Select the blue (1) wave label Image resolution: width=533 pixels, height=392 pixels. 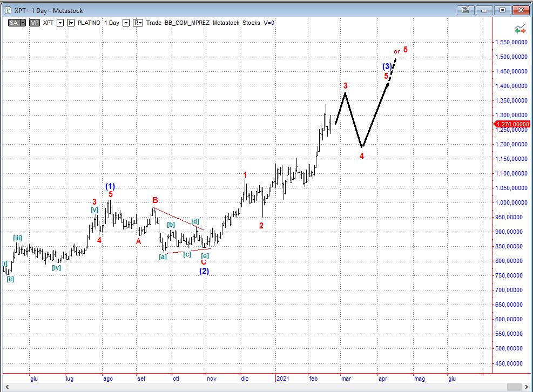[110, 186]
